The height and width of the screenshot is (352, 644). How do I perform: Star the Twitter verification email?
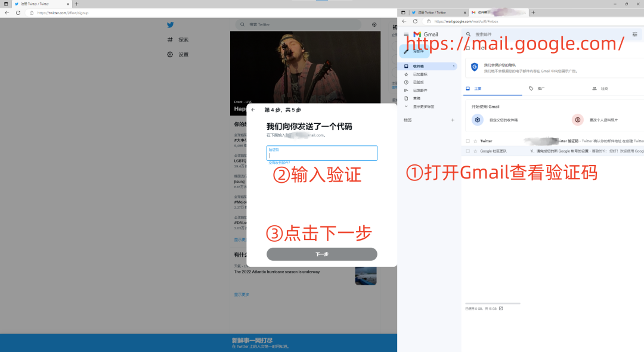(x=475, y=141)
